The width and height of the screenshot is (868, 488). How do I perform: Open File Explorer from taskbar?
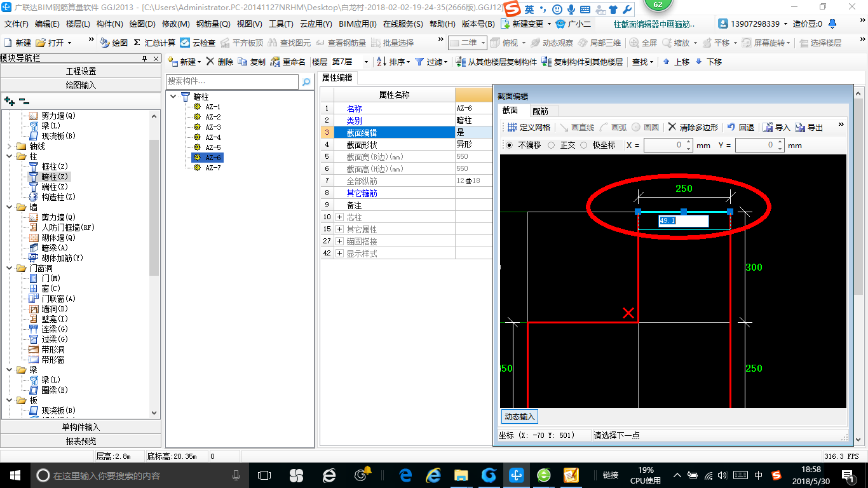pos(461,475)
